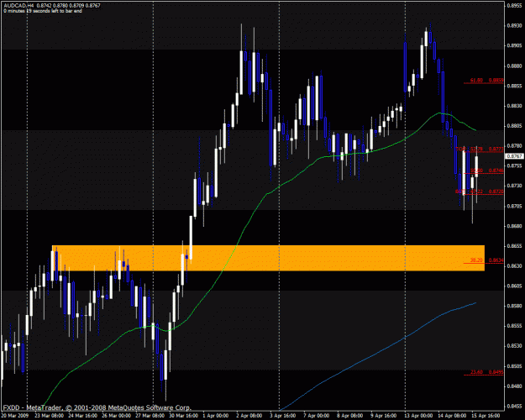
Task: Click the 0.8805 price axis label
Action: point(514,126)
